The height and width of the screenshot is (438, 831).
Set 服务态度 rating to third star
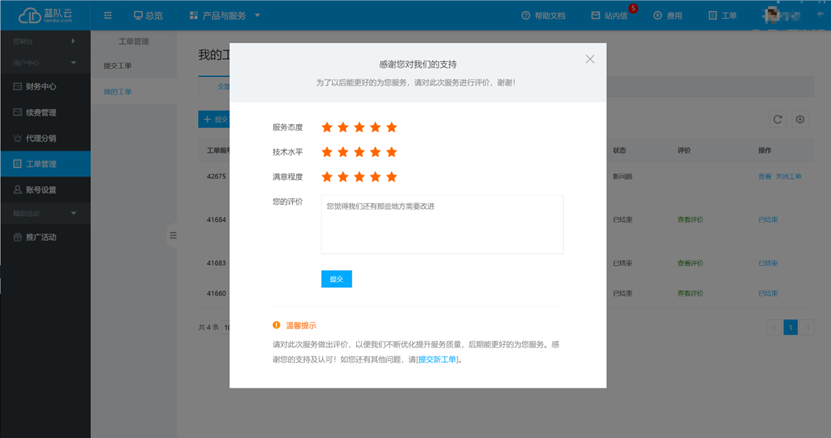click(359, 127)
